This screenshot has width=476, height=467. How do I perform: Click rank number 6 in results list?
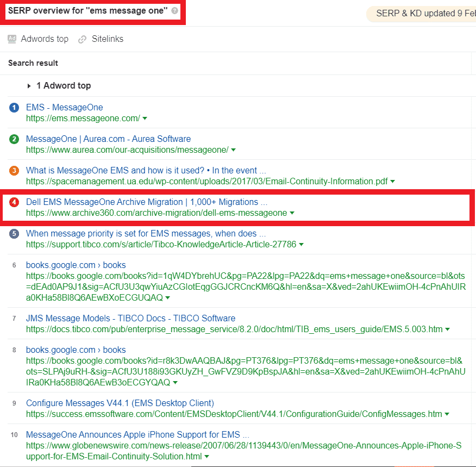14,265
